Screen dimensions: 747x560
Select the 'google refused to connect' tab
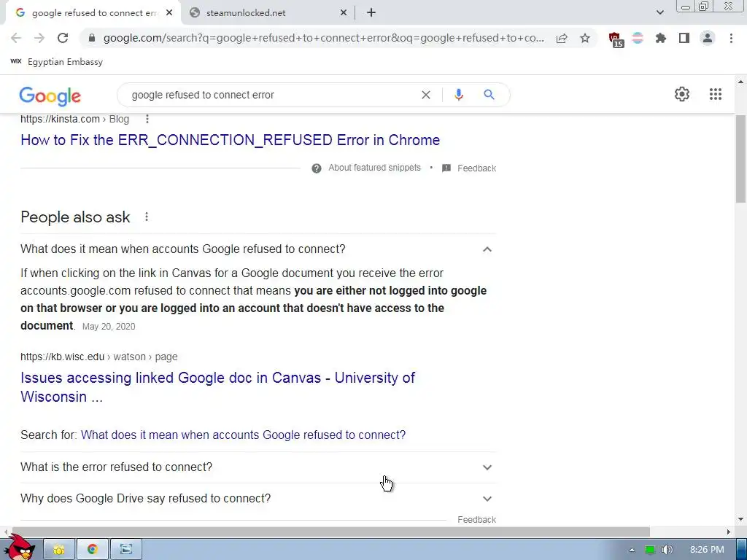coord(93,13)
